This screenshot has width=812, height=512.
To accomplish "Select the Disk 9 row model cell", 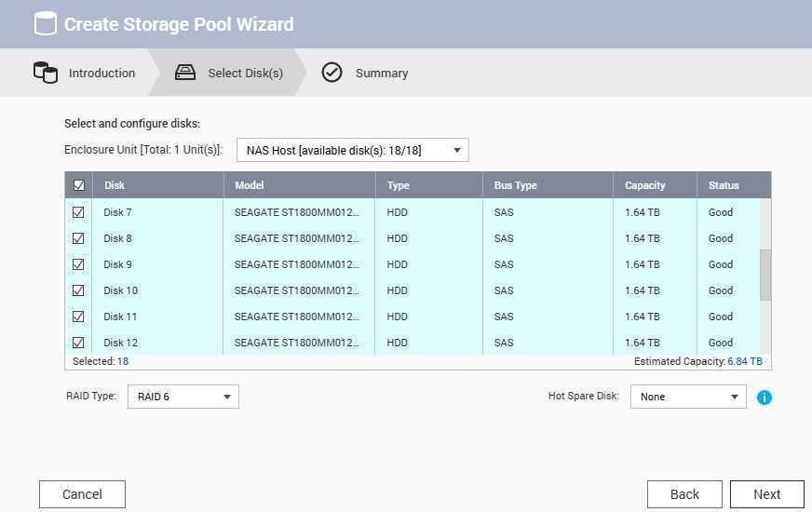I will coord(298,264).
